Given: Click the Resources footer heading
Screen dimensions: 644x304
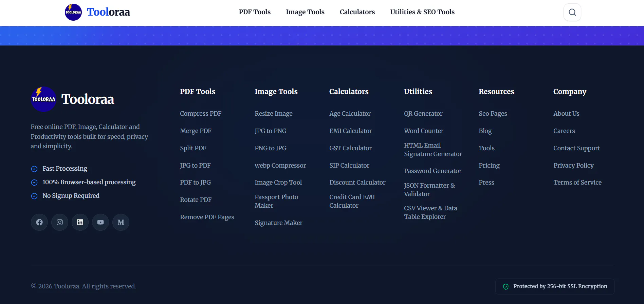Looking at the screenshot, I should (x=496, y=92).
